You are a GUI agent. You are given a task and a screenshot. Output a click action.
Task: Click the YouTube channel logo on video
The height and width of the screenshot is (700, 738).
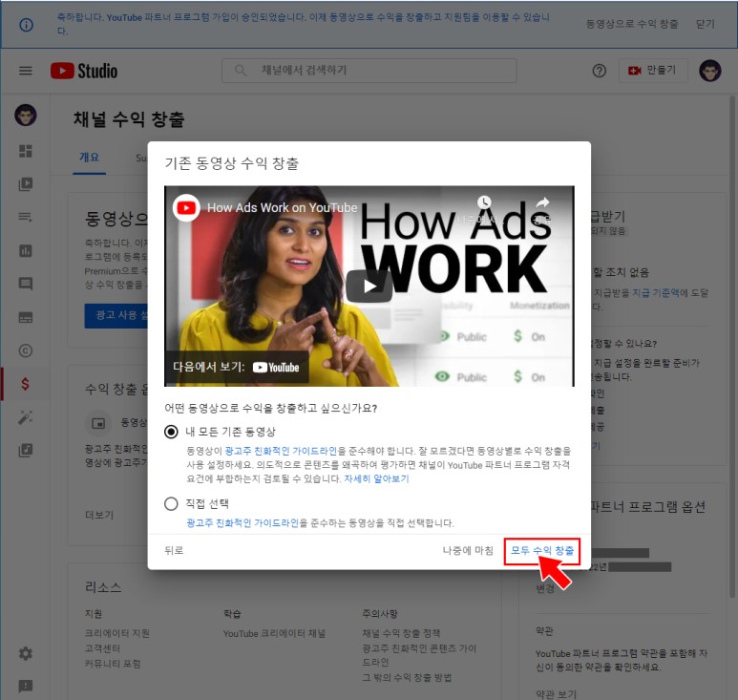[x=186, y=207]
